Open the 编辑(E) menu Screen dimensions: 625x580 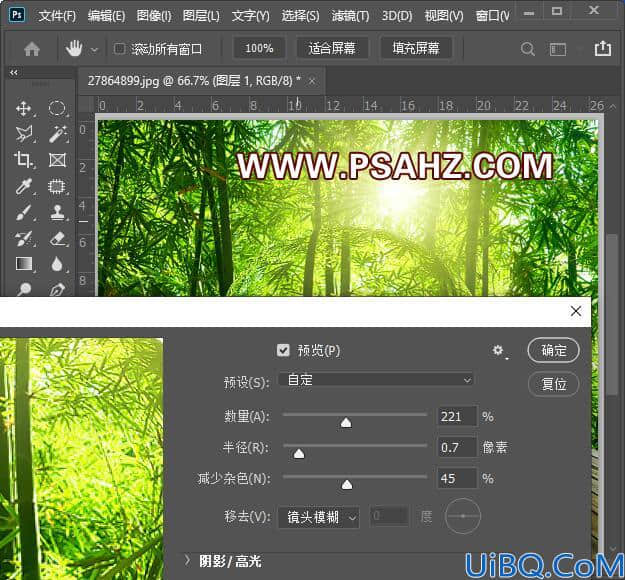pyautogui.click(x=106, y=16)
